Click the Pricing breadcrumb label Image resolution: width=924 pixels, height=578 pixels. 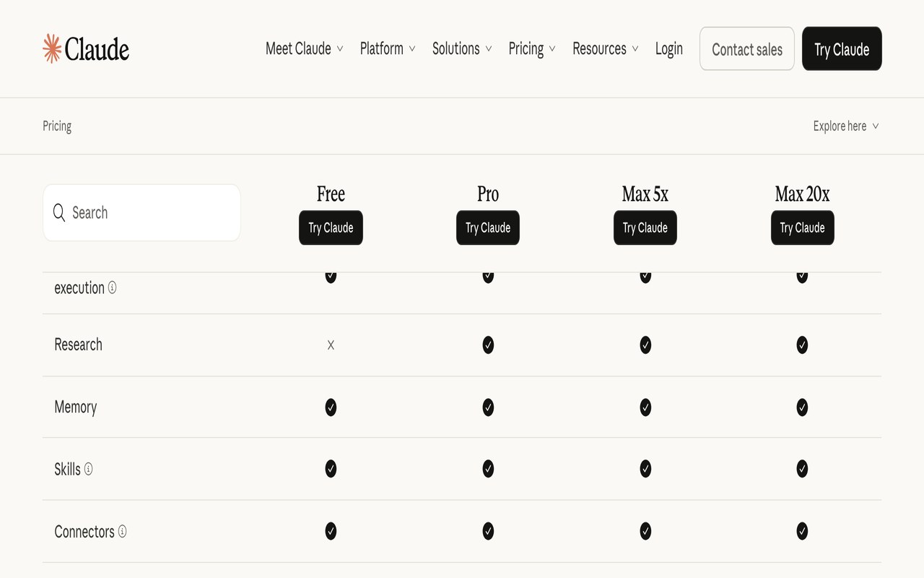(57, 126)
